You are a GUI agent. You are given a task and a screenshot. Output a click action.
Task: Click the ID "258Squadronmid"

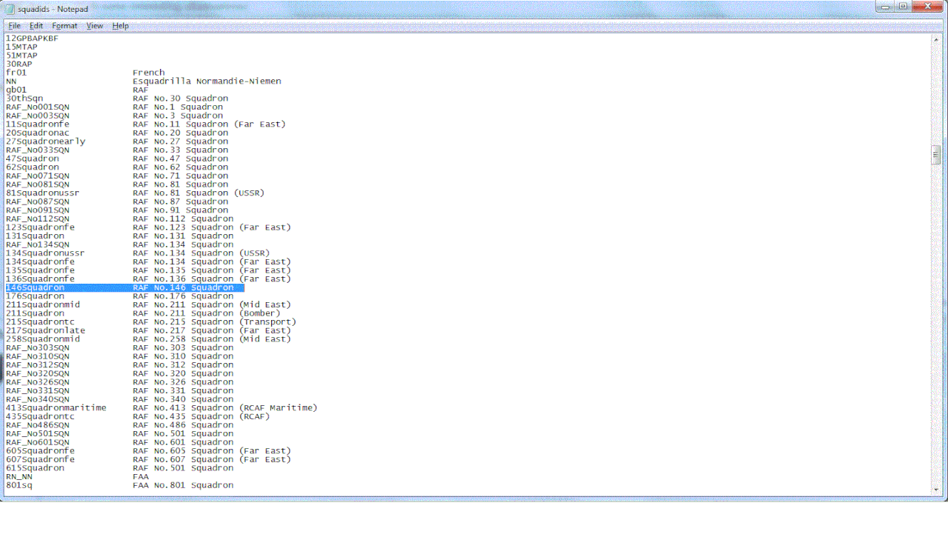(x=43, y=339)
